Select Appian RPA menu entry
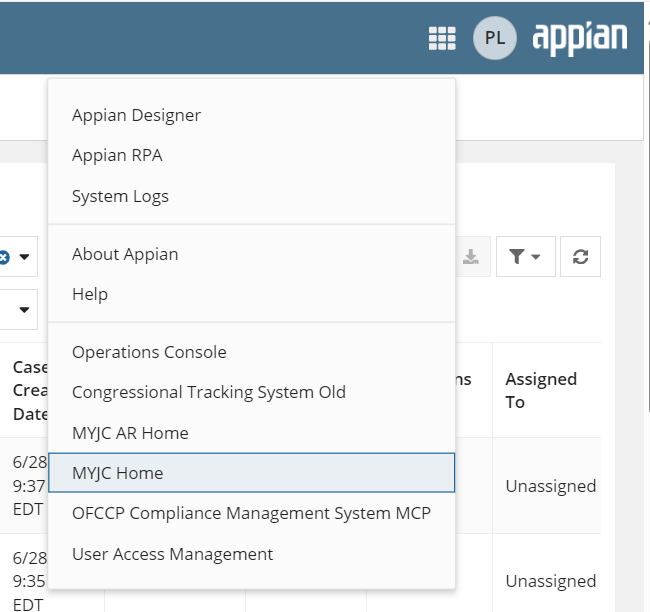Screen dimensions: 650x612 [x=252, y=155]
